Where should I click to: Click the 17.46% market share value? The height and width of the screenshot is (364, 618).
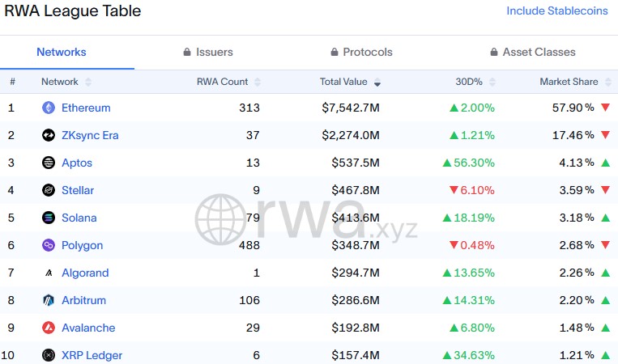tap(573, 135)
